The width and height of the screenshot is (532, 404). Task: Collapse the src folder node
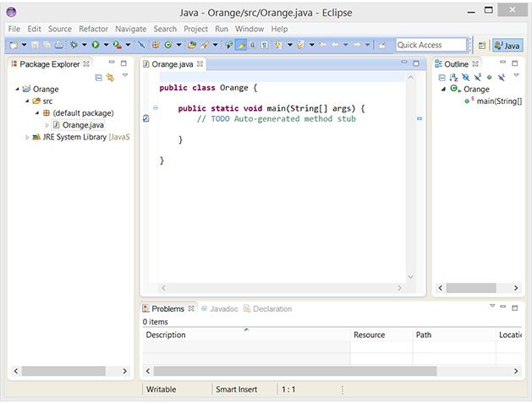tap(27, 101)
